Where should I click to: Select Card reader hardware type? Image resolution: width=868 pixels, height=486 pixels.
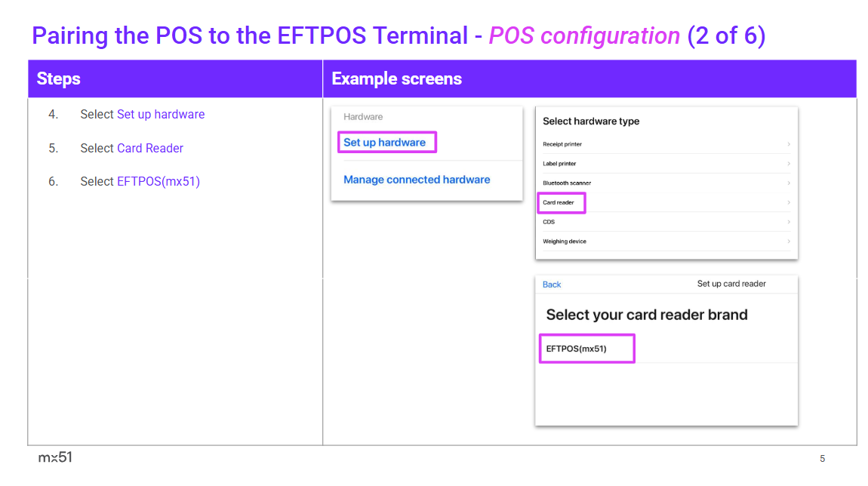click(x=559, y=202)
